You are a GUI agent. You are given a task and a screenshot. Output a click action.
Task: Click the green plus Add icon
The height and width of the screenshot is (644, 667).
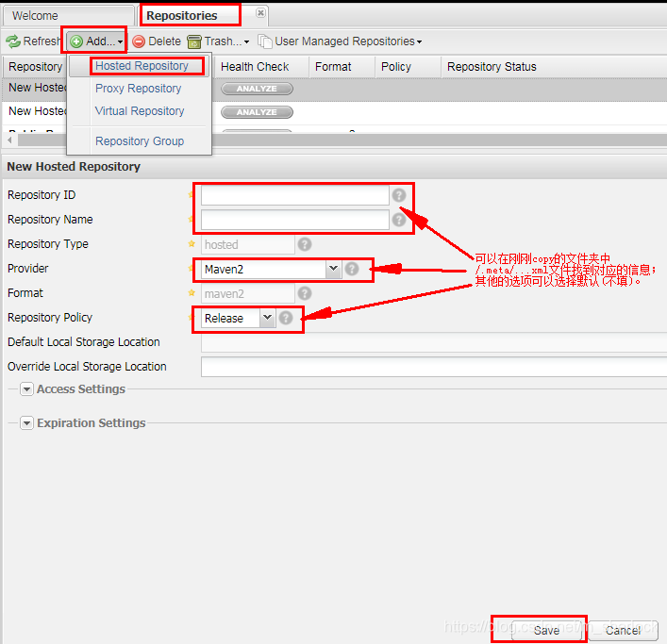[x=76, y=41]
